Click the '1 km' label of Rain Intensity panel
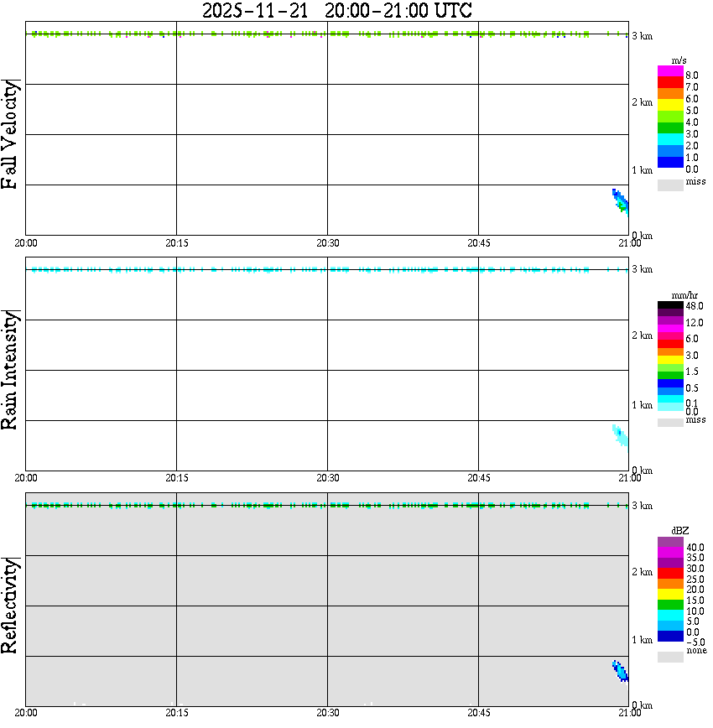The image size is (713, 728). (x=642, y=405)
